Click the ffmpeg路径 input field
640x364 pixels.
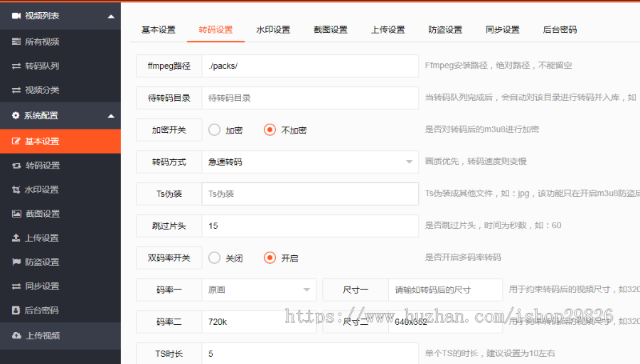(310, 66)
